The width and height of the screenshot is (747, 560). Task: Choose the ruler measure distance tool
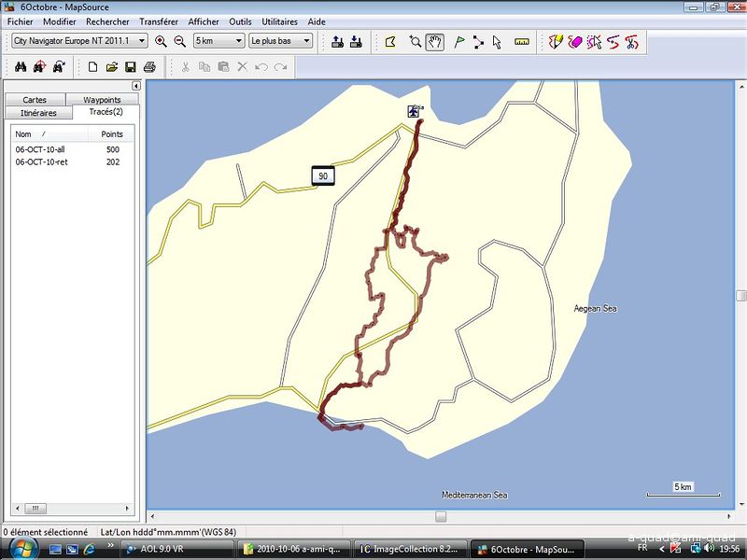521,41
